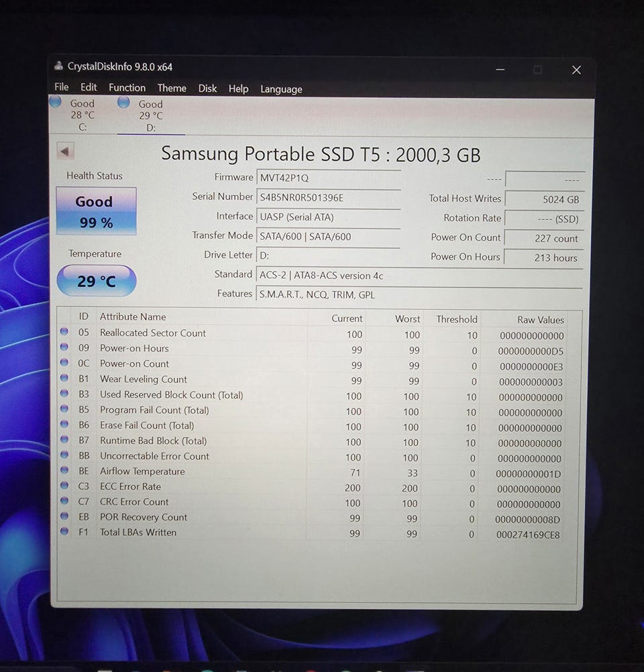644x672 pixels.
Task: Click the 29 °C temperature button
Action: pyautogui.click(x=97, y=281)
